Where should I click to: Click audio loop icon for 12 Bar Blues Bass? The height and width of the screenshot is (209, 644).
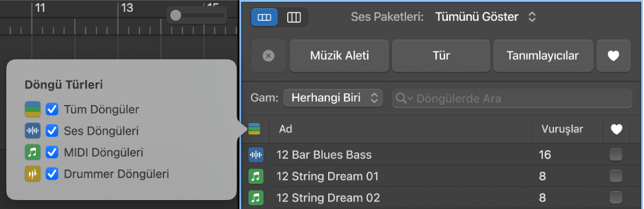(x=256, y=155)
